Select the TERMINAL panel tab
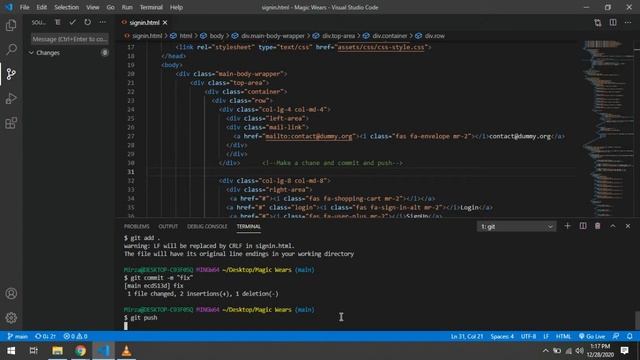This screenshot has width=640, height=360. coord(249,227)
